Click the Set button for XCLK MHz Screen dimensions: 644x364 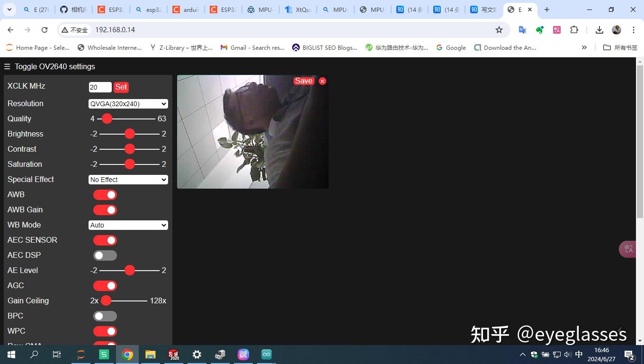coord(121,87)
